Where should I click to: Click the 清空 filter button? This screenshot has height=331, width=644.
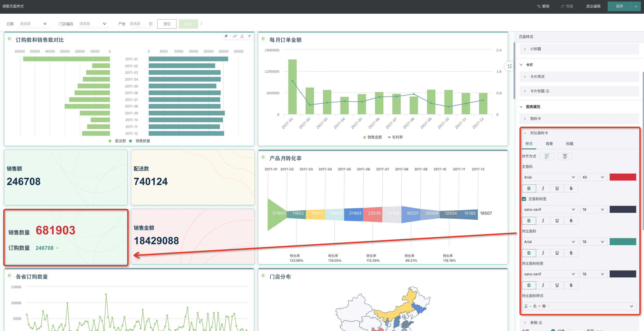[x=167, y=24]
